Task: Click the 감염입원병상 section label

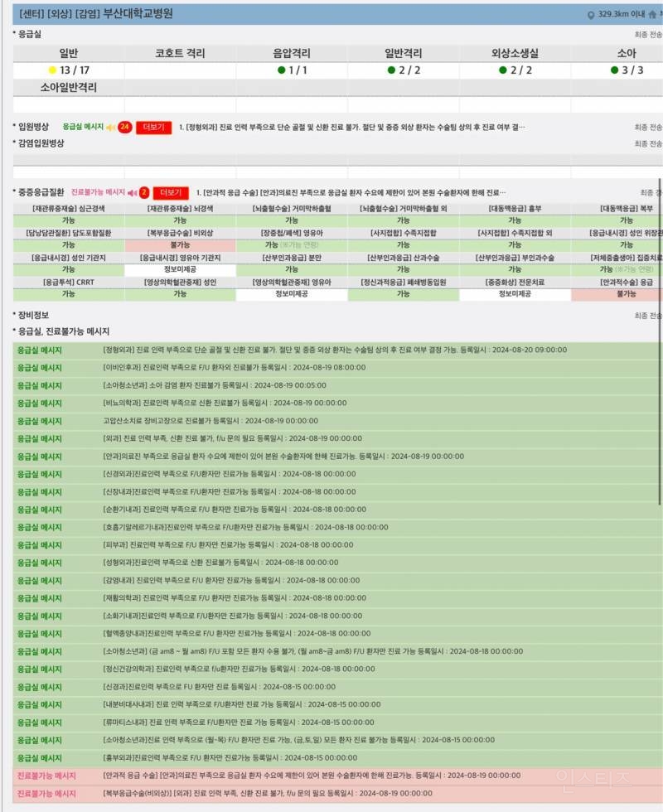Action: pos(41,143)
